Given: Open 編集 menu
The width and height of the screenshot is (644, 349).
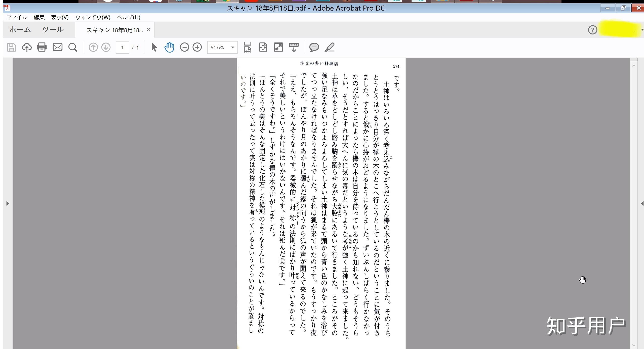Looking at the screenshot, I should (39, 17).
